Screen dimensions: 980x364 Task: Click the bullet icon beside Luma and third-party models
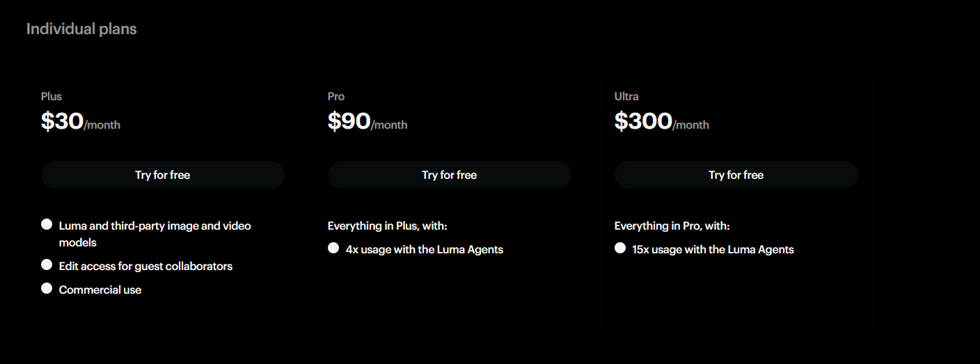pyautogui.click(x=47, y=224)
